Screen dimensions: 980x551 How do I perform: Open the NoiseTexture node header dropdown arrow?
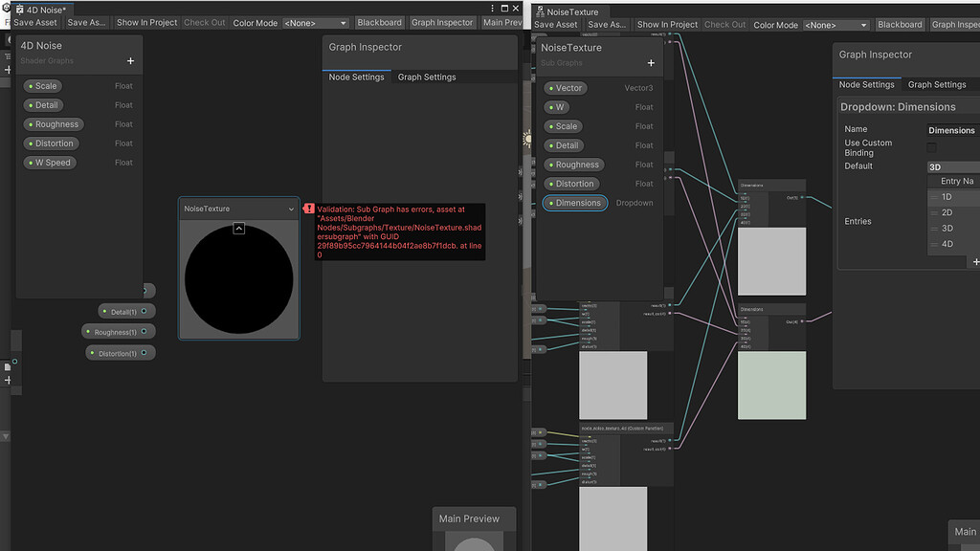(293, 208)
